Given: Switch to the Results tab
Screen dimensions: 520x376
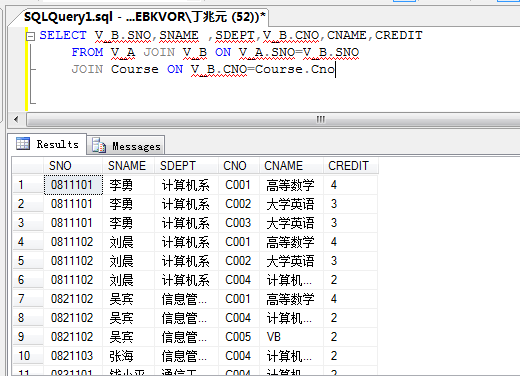Looking at the screenshot, I should coord(47,144).
